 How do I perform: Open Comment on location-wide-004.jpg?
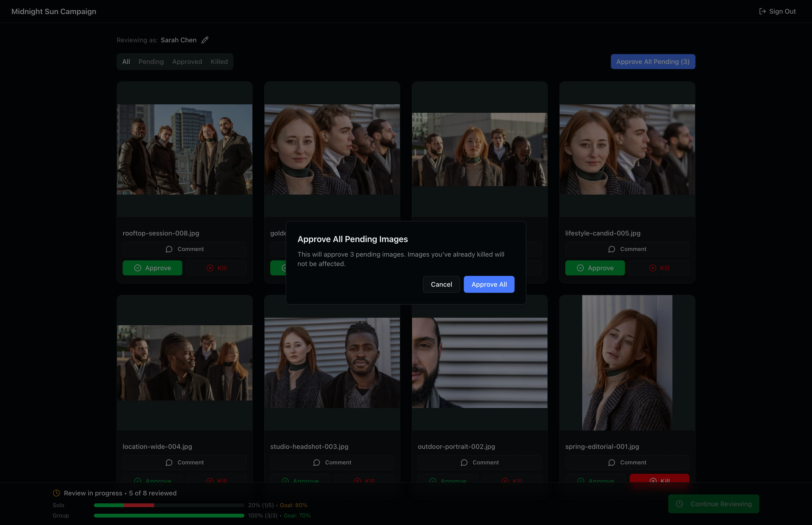tap(184, 463)
